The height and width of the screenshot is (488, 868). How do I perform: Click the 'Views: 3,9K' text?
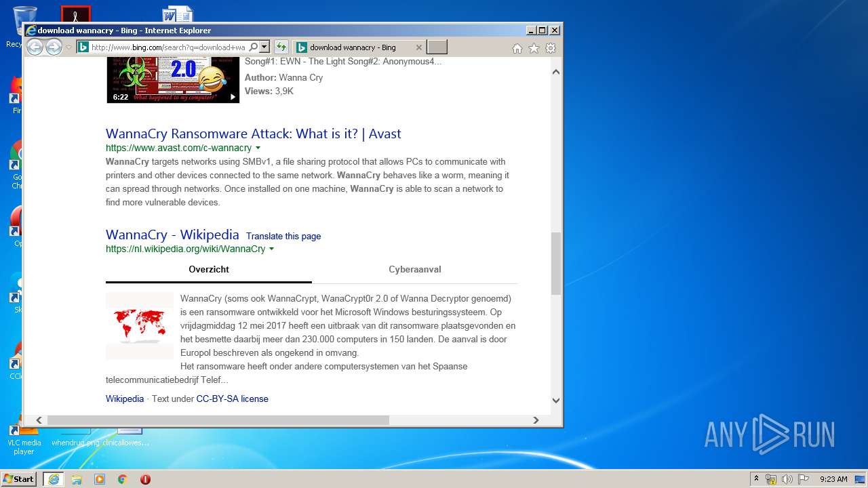click(269, 91)
